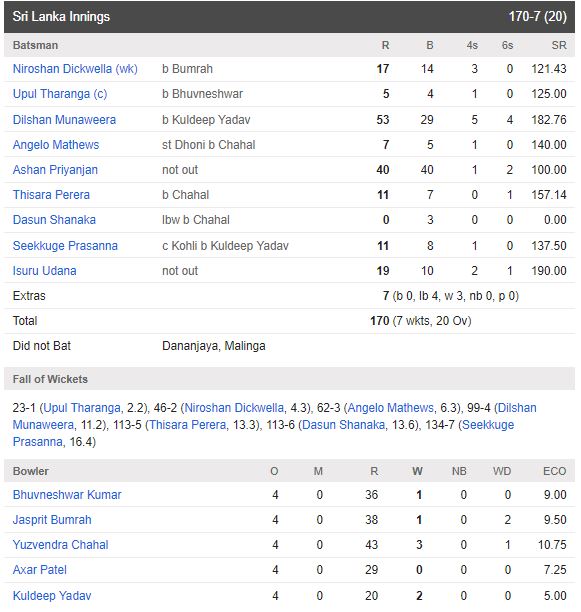Click the Sri Lanka Innings header bar

coord(289,17)
